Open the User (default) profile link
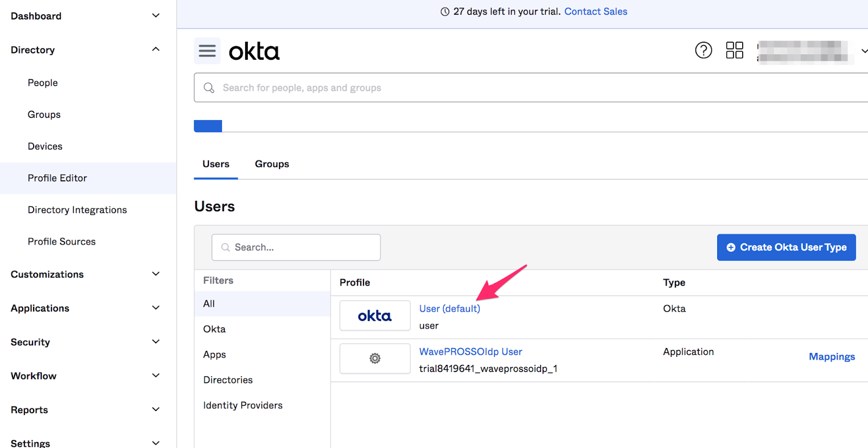 pos(450,308)
